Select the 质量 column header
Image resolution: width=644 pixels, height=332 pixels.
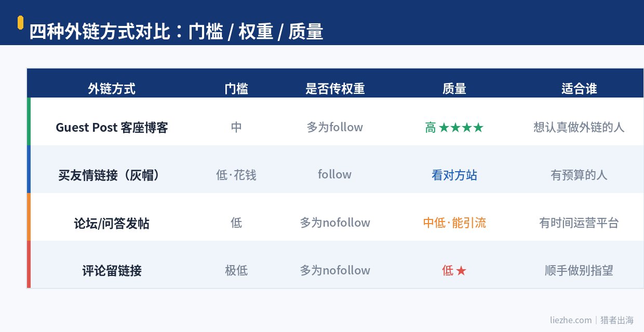[x=454, y=89]
